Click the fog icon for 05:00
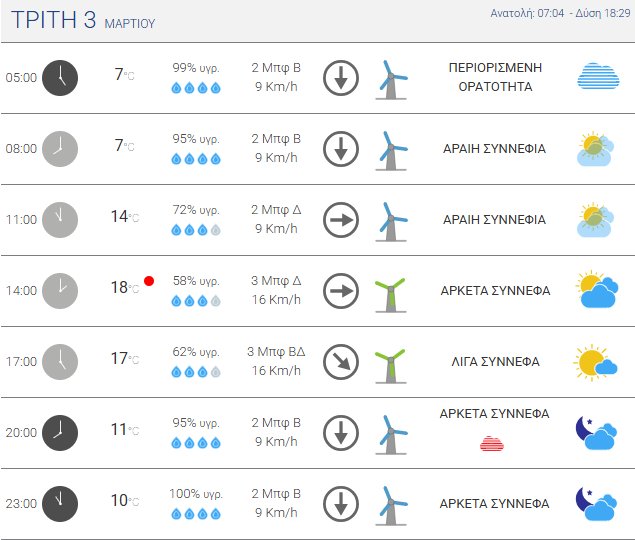 (x=598, y=77)
